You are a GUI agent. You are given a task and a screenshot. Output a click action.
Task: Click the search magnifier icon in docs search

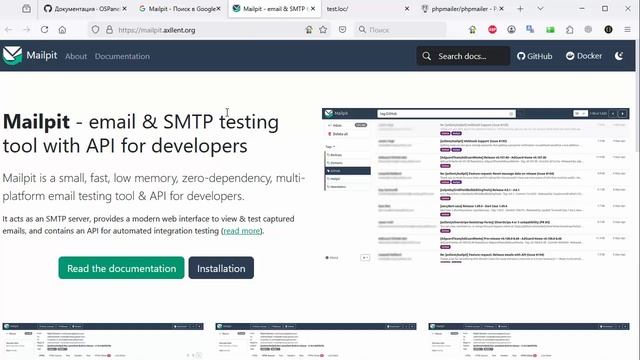point(427,56)
